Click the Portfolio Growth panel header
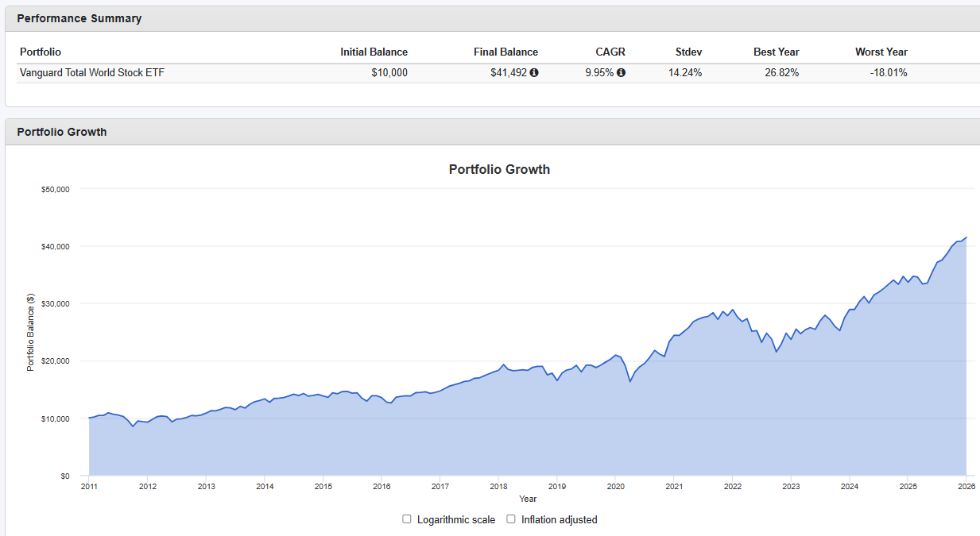This screenshot has width=980, height=536. pyautogui.click(x=492, y=132)
